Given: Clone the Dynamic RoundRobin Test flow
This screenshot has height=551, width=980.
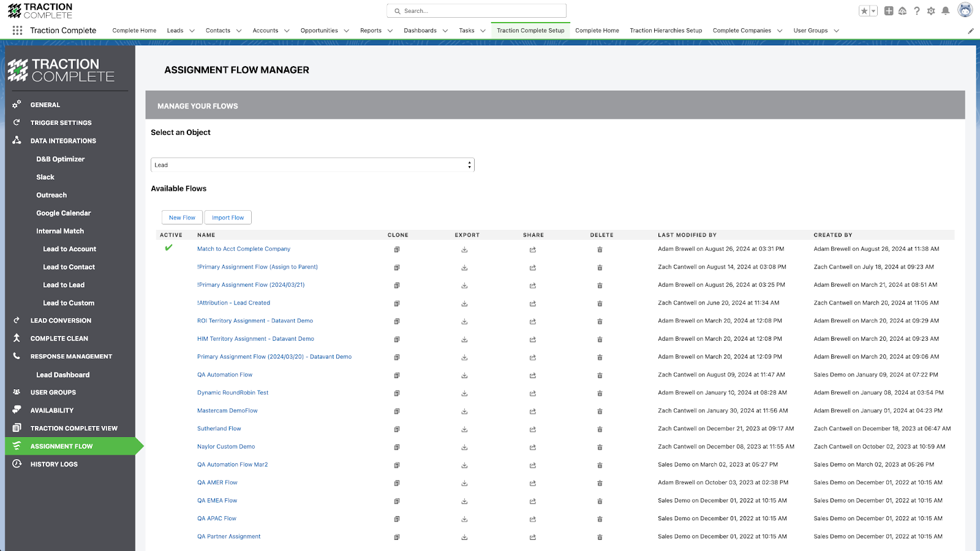Looking at the screenshot, I should click(397, 393).
